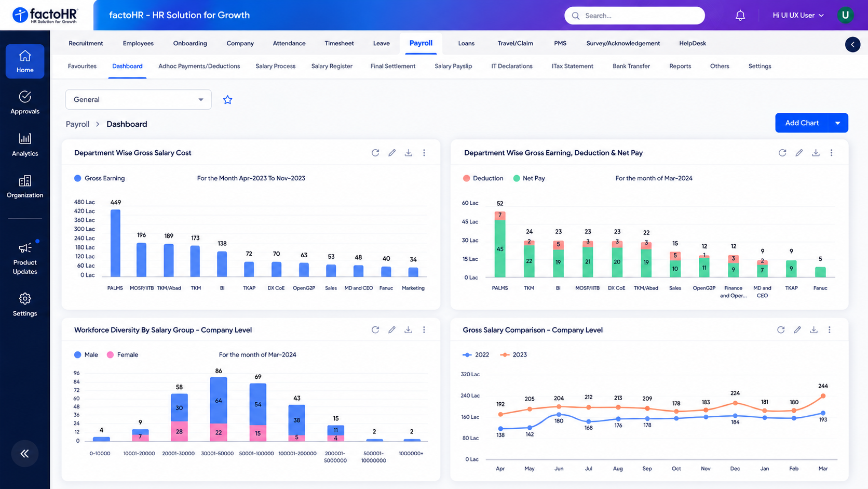Viewport: 868px width, 489px height.
Task: Edit Gross Salary Comparison chart
Action: pyautogui.click(x=797, y=330)
